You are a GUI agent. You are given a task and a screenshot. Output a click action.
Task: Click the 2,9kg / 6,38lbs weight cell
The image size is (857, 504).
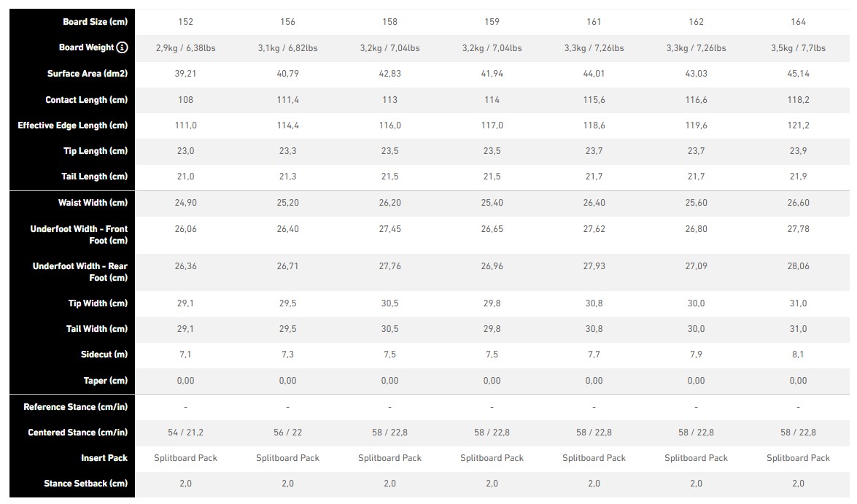click(185, 48)
